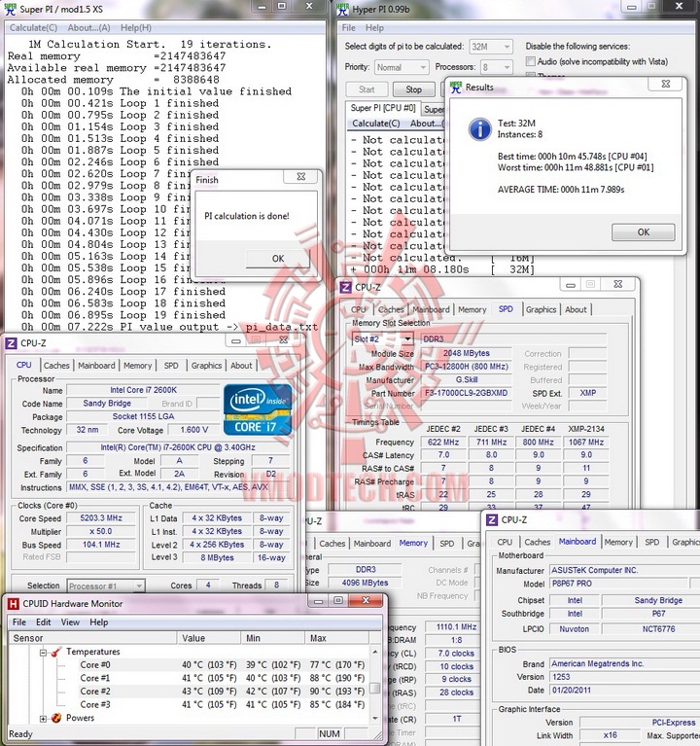The image size is (700, 746).
Task: Click the motherboard Model P8P67 PRO field
Action: click(x=618, y=584)
